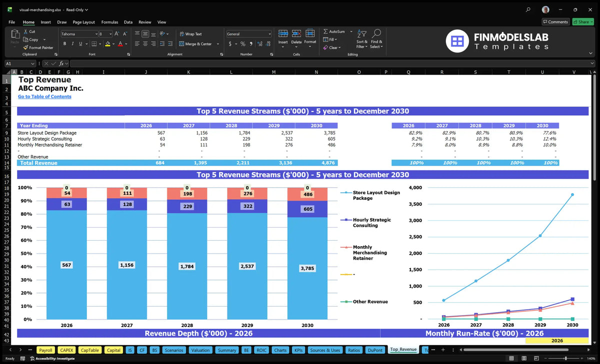Click the AutoSum sigma button
The image size is (600, 364).
coord(334,31)
